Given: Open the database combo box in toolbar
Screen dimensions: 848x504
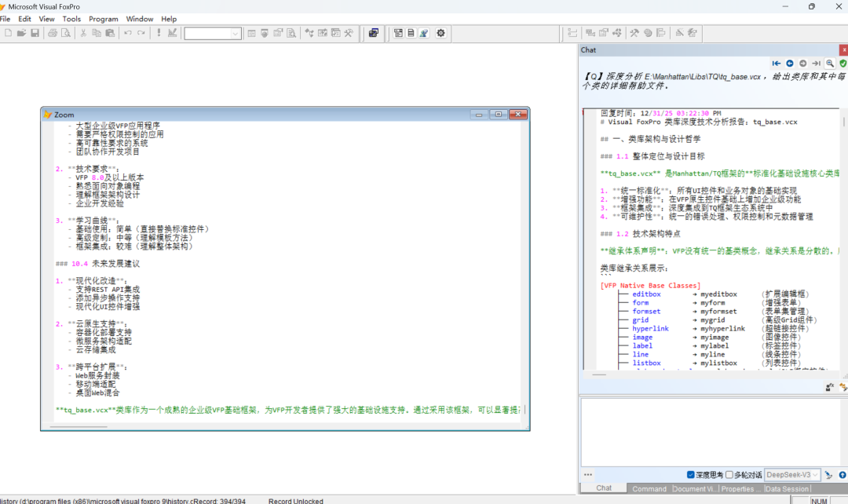Looking at the screenshot, I should pyautogui.click(x=212, y=34).
